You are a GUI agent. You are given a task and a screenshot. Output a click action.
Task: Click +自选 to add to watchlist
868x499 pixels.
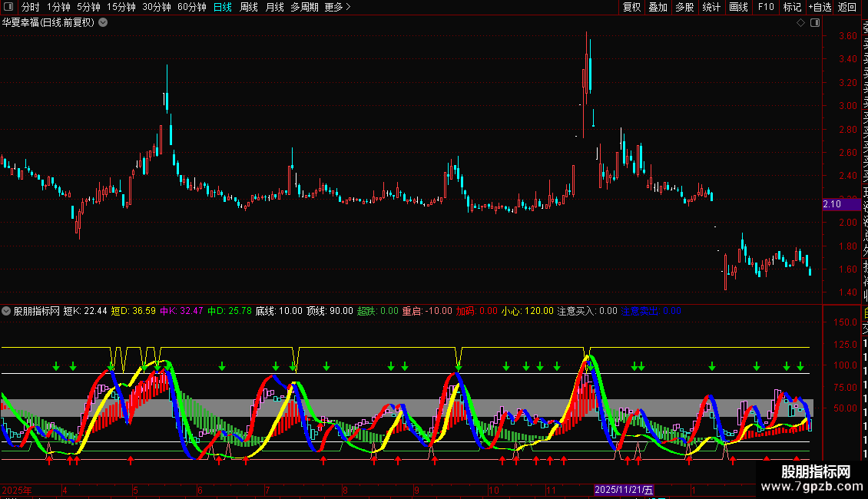click(820, 7)
